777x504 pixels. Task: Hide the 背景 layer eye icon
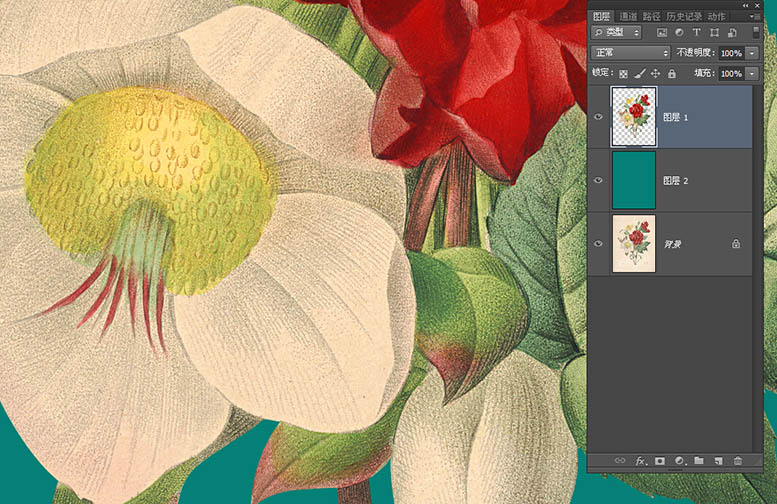598,244
